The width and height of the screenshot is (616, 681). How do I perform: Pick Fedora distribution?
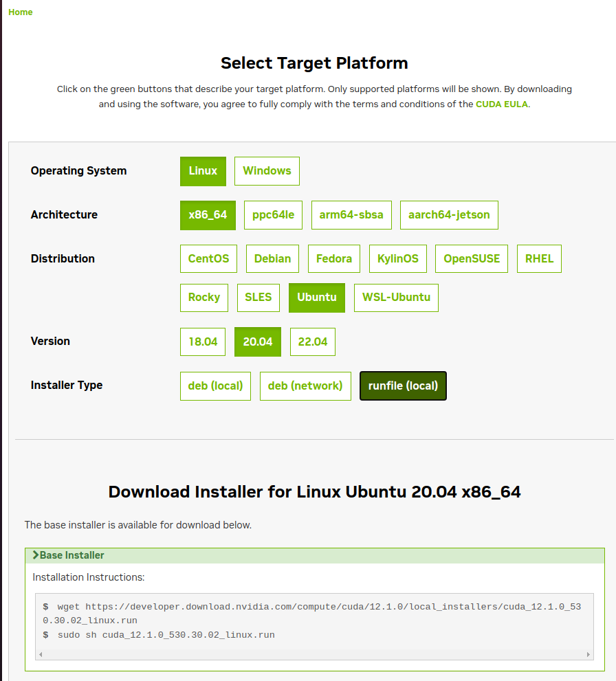coord(334,259)
